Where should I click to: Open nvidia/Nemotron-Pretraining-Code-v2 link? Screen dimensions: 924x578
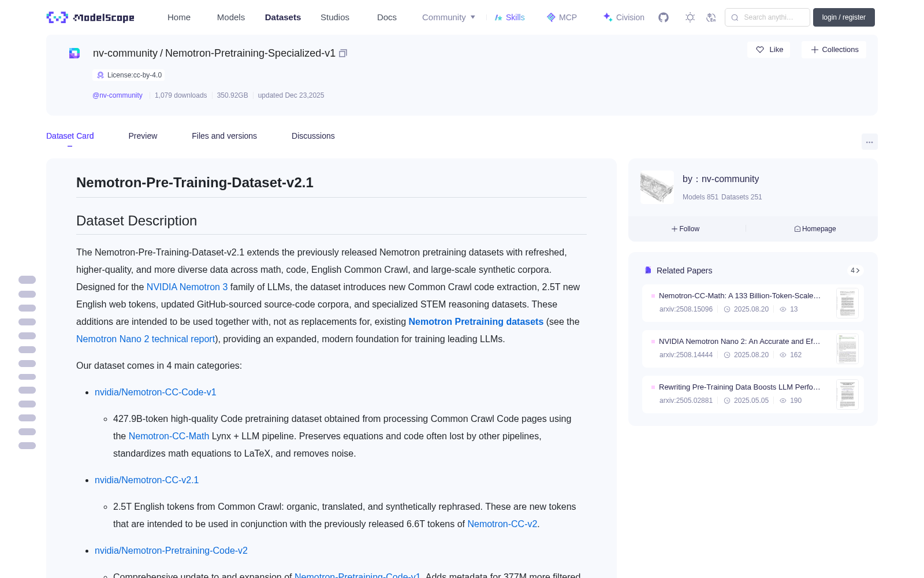171,551
